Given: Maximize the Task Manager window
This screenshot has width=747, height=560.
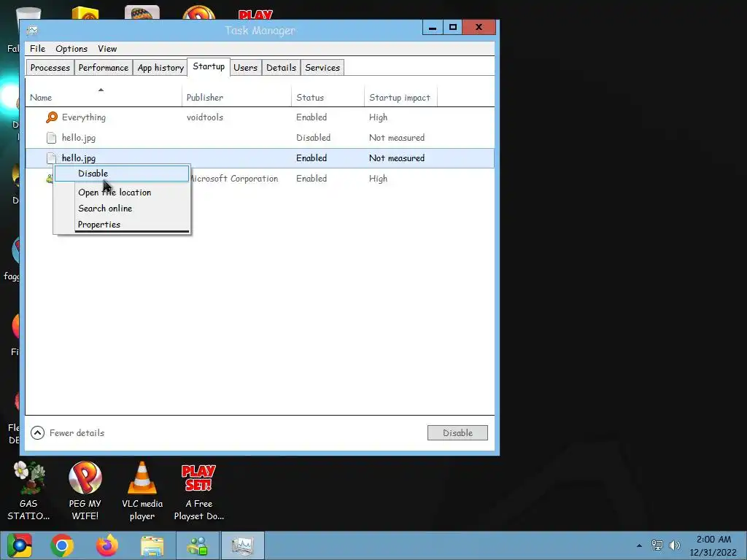Looking at the screenshot, I should tap(452, 28).
